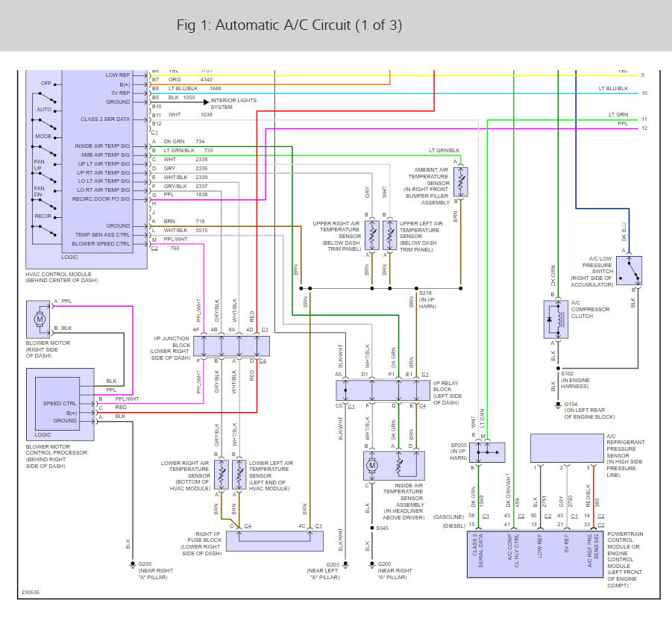Click the BLOWER MOTOR CONTROL PROCESSOR caption
This screenshot has height=621, width=672.
point(56,456)
